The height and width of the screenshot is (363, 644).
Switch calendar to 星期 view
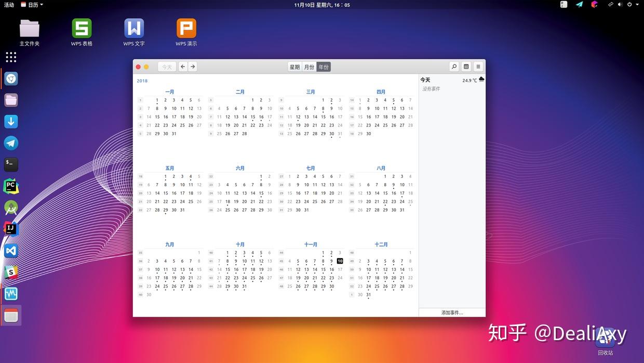(294, 67)
